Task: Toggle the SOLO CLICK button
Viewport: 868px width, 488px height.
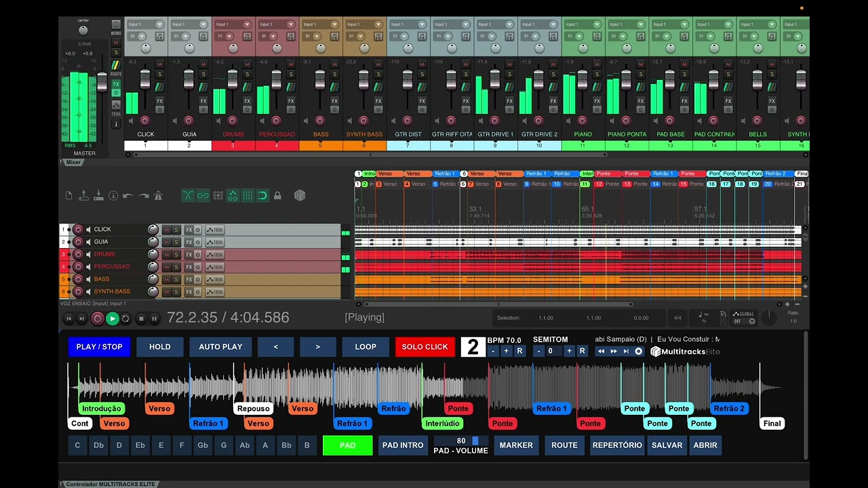Action: tap(425, 346)
